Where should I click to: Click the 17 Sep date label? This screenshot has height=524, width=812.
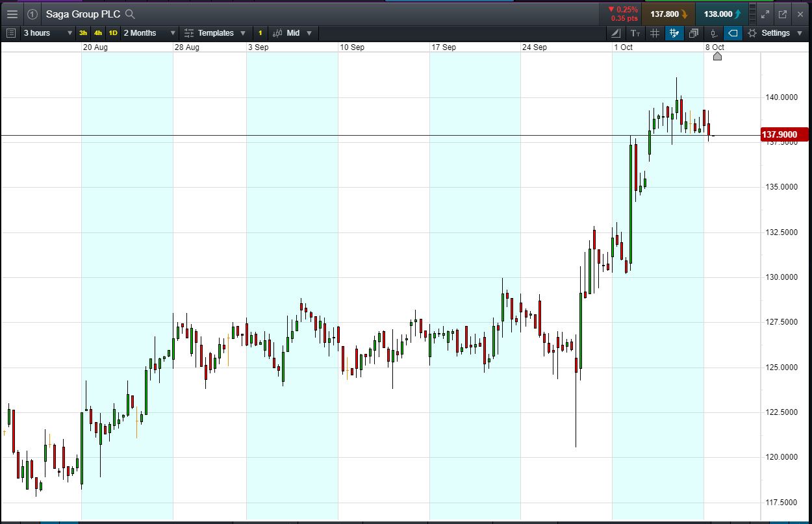tap(444, 47)
